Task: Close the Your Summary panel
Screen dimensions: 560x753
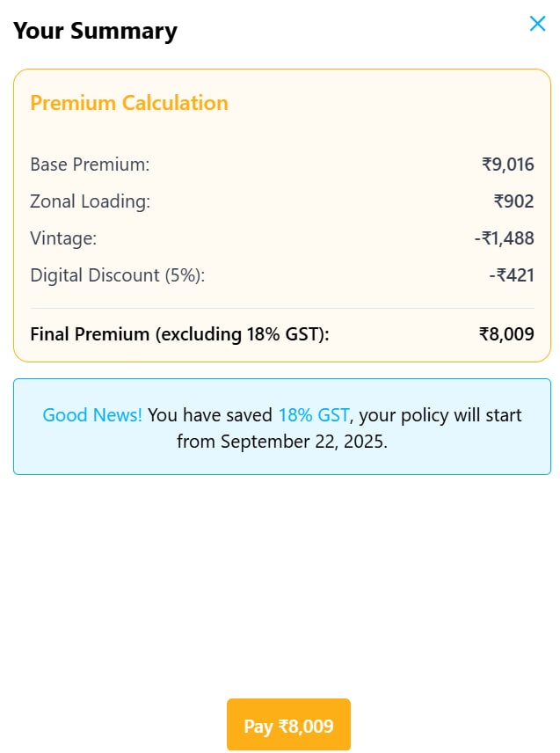Action: (537, 24)
